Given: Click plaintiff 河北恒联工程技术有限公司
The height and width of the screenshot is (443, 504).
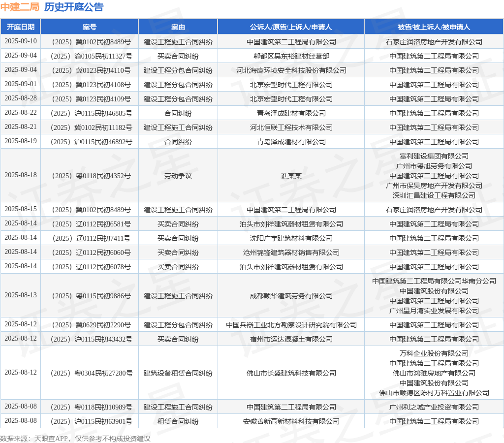Looking at the screenshot, I should coord(291,127).
